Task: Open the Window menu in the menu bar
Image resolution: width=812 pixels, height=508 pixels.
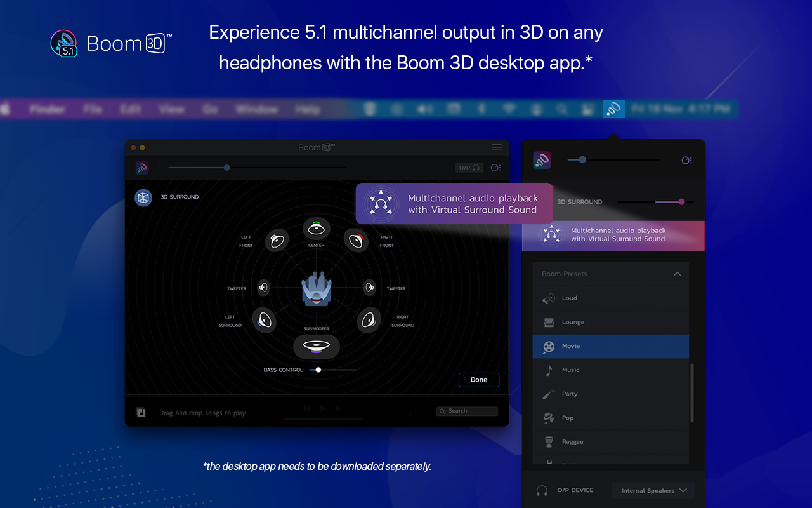Action: (x=256, y=109)
